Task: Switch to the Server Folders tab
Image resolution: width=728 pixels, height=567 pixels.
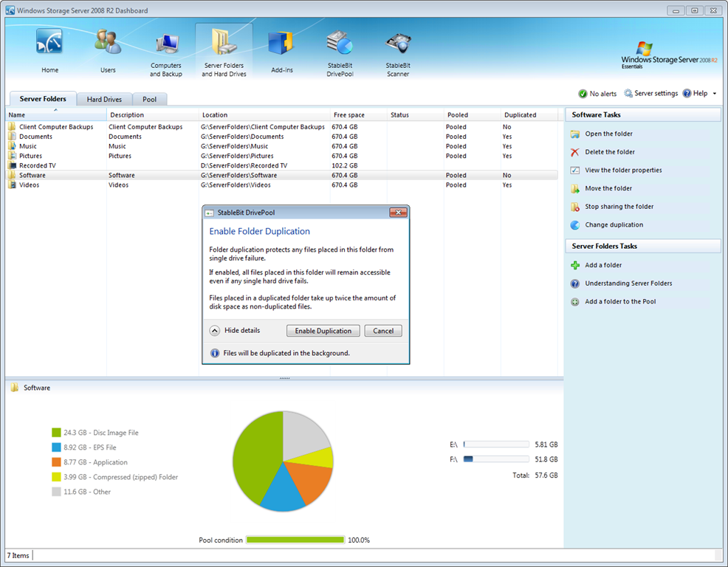Action: pyautogui.click(x=43, y=98)
